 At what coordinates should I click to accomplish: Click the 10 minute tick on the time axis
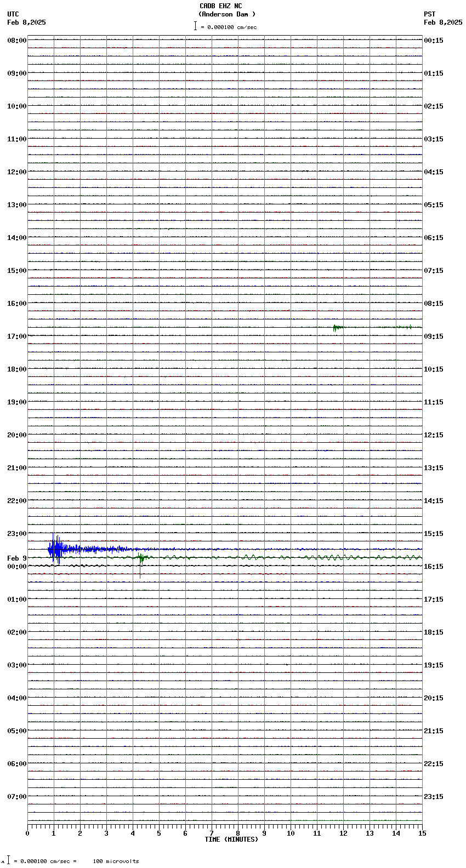pyautogui.click(x=291, y=833)
